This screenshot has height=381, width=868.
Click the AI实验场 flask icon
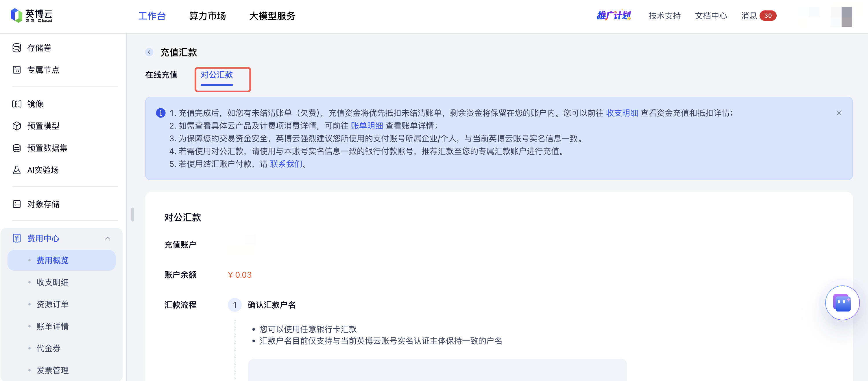tap(17, 170)
